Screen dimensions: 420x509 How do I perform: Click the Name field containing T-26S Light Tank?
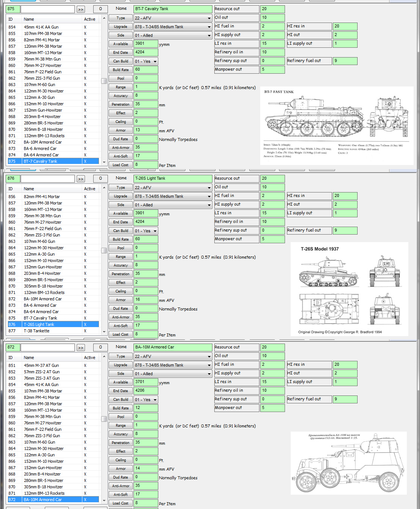click(x=173, y=179)
